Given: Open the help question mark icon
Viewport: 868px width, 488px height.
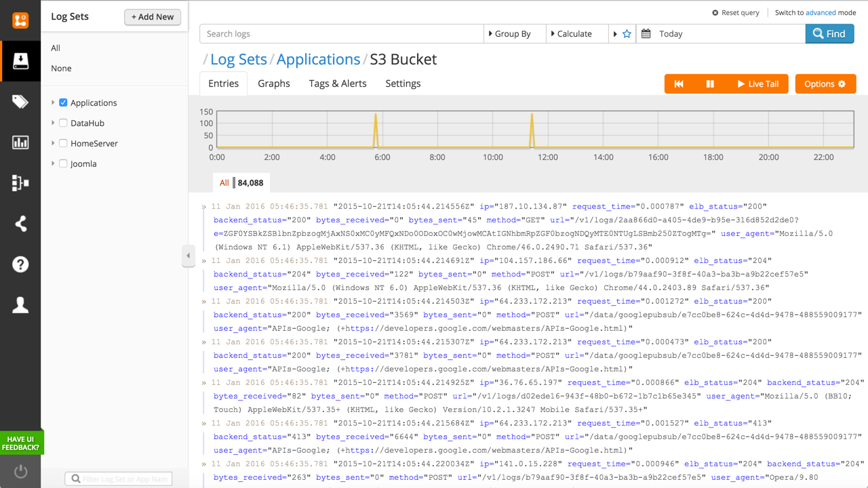Looking at the screenshot, I should click(x=20, y=264).
